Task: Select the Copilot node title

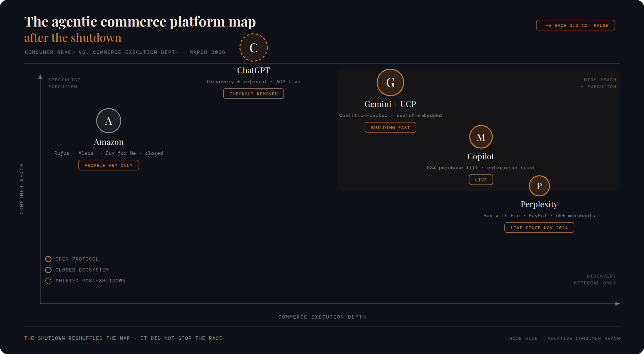Action: coord(481,156)
